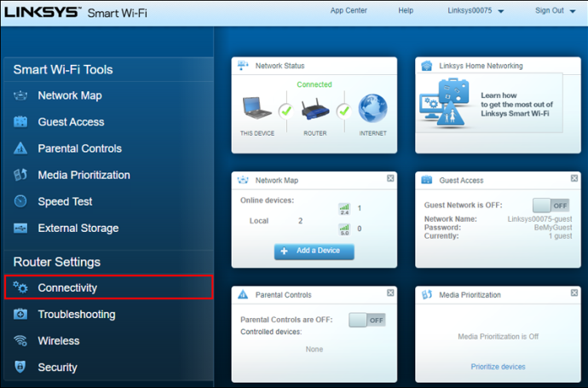Expand the Sign Out dropdown arrow
The image size is (588, 388).
[573, 11]
